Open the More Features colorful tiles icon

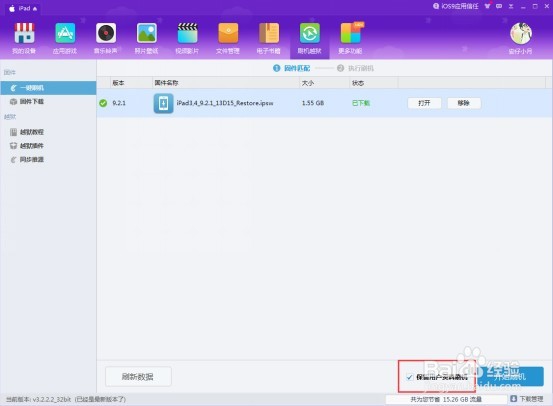tap(351, 33)
